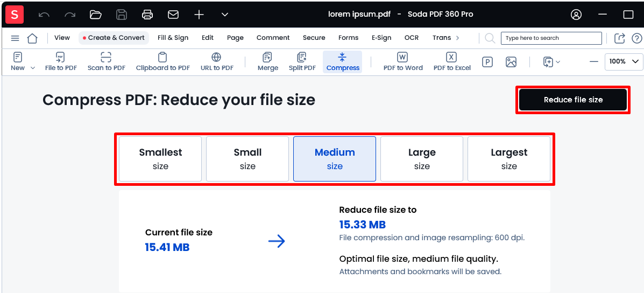The image size is (644, 293).
Task: Open the batch convert dropdown icon
Action: (x=551, y=62)
